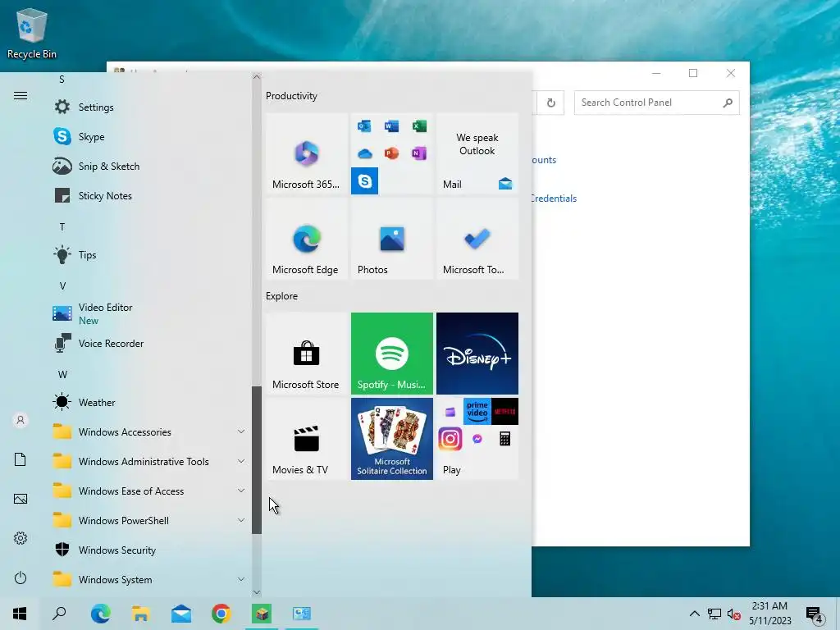Open the Microsoft Store tile

[307, 354]
